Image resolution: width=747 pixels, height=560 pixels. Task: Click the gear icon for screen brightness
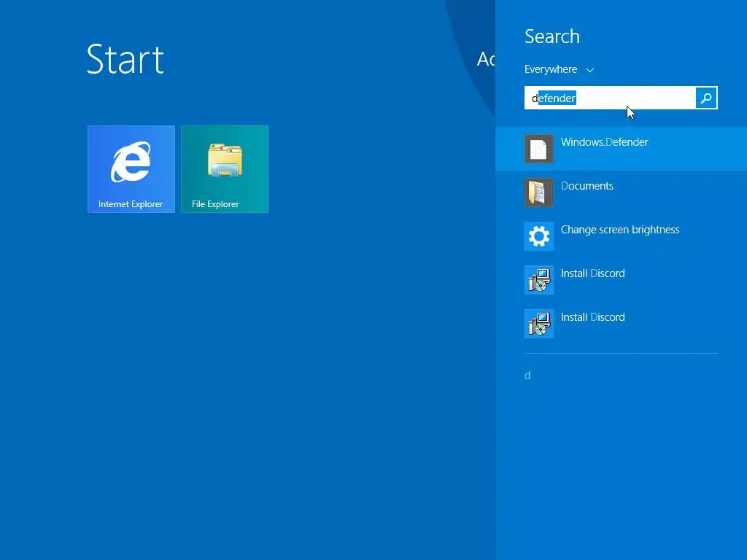pos(539,236)
